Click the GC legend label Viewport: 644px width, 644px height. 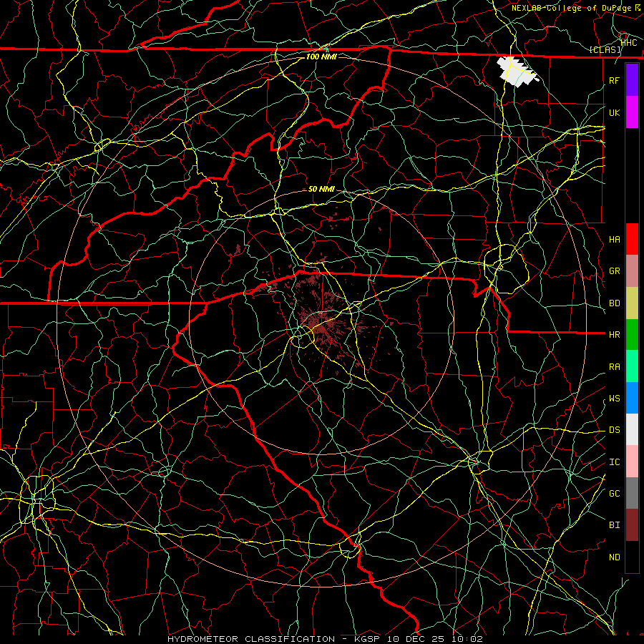[x=615, y=493]
